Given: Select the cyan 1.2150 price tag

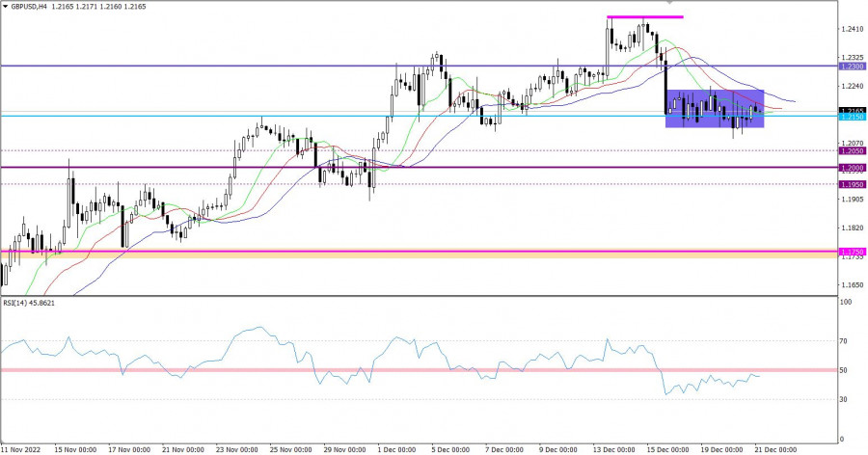Looking at the screenshot, I should (852, 118).
